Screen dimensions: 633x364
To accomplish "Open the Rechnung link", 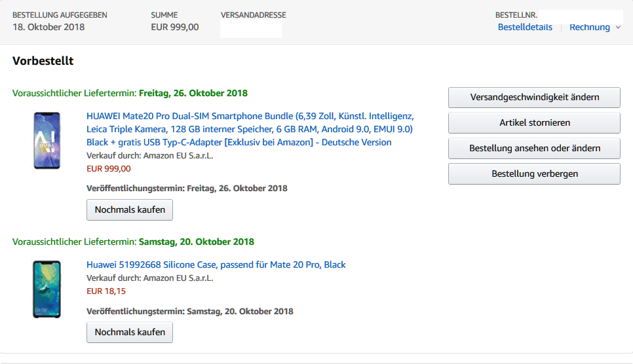I will click(x=589, y=27).
